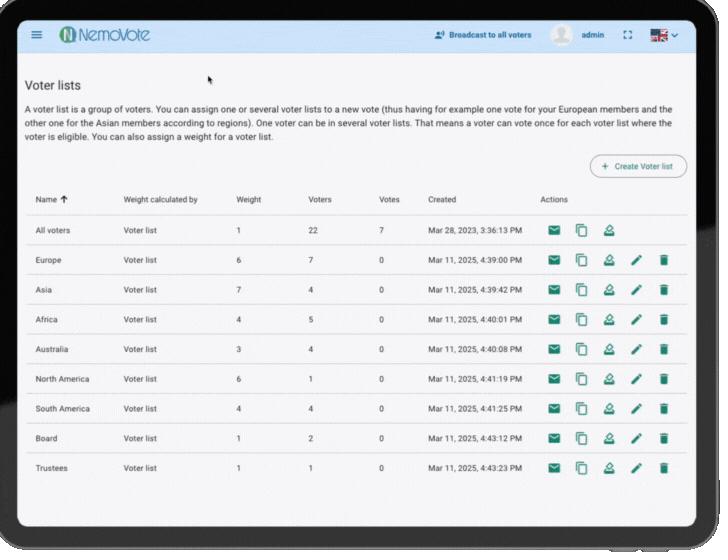Image resolution: width=728 pixels, height=560 pixels.
Task: Click the NemoVote logo
Action: (x=104, y=35)
